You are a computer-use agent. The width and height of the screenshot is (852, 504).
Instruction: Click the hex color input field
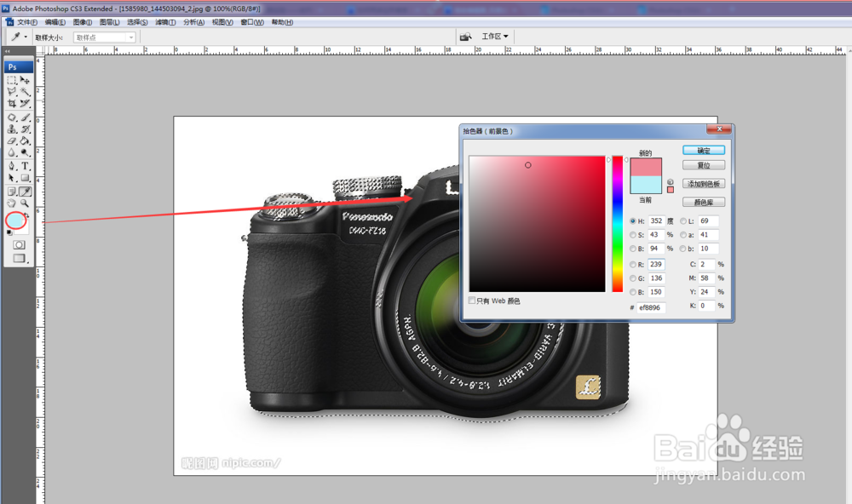click(651, 307)
